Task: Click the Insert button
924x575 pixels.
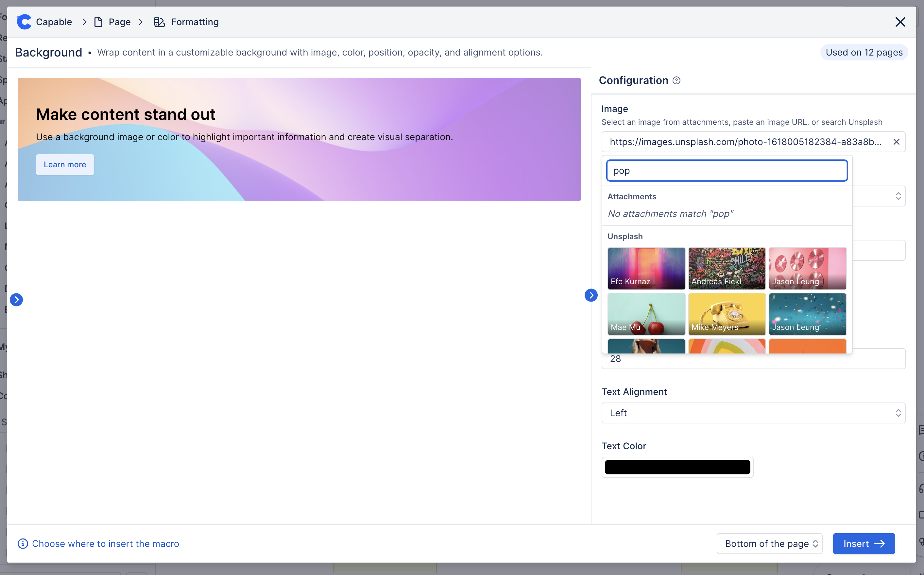Action: (x=864, y=543)
